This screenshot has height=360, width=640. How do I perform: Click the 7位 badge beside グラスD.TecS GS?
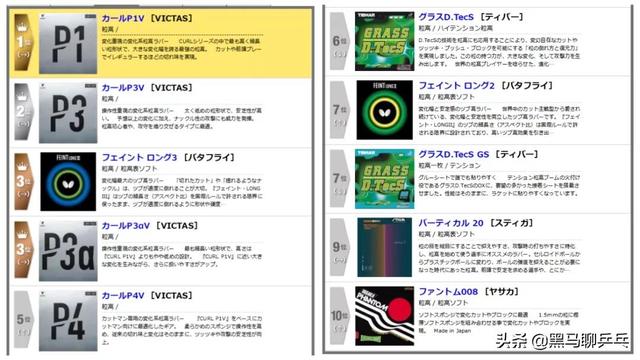point(339,178)
